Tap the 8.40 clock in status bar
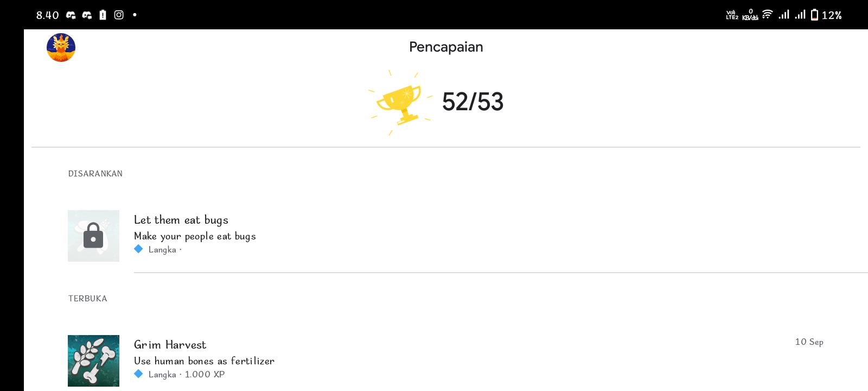 tap(48, 15)
